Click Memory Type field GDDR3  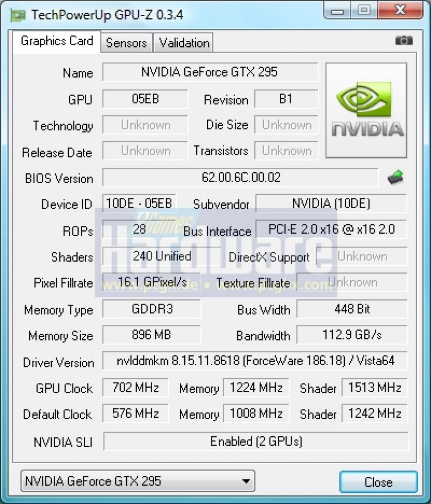[152, 309]
